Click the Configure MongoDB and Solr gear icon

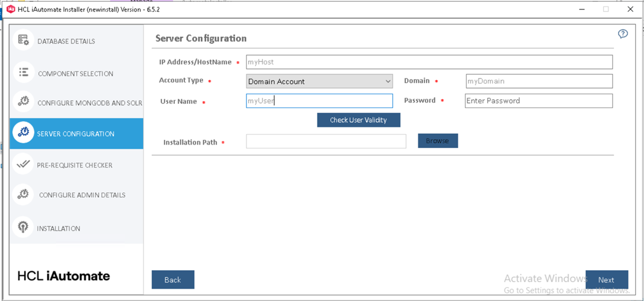coord(23,102)
